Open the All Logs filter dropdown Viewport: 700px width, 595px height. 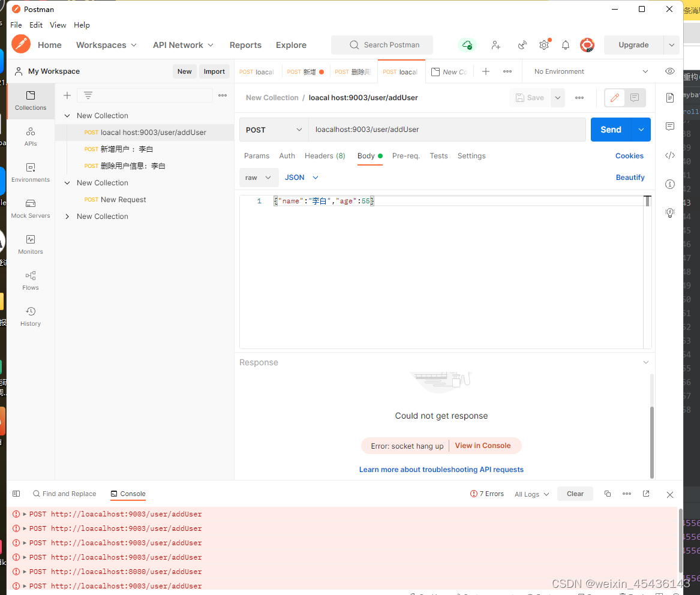point(531,494)
